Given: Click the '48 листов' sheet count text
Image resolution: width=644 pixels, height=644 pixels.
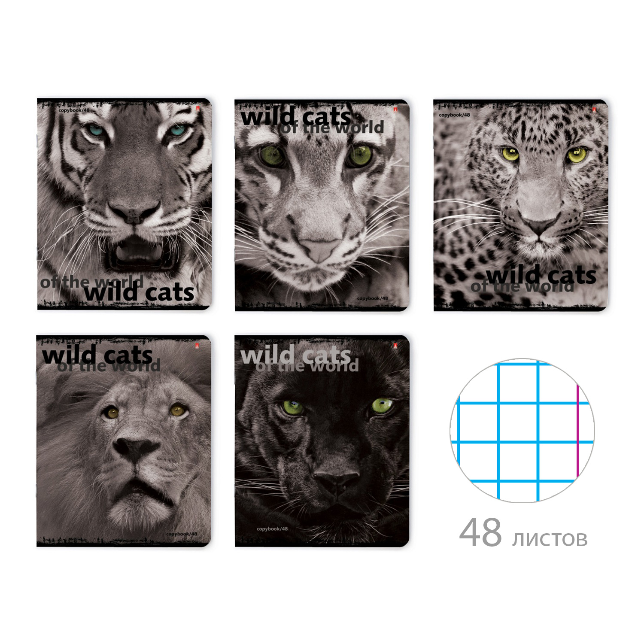Looking at the screenshot, I should (523, 533).
